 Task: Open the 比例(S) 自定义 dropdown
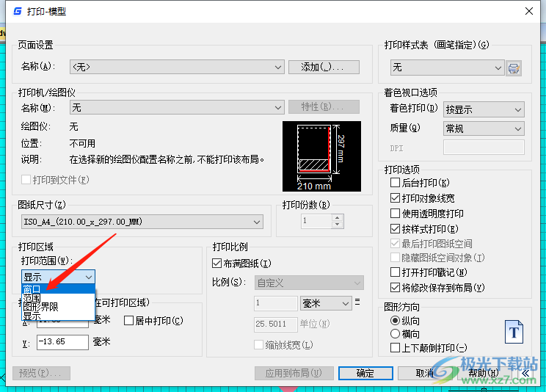click(x=309, y=283)
